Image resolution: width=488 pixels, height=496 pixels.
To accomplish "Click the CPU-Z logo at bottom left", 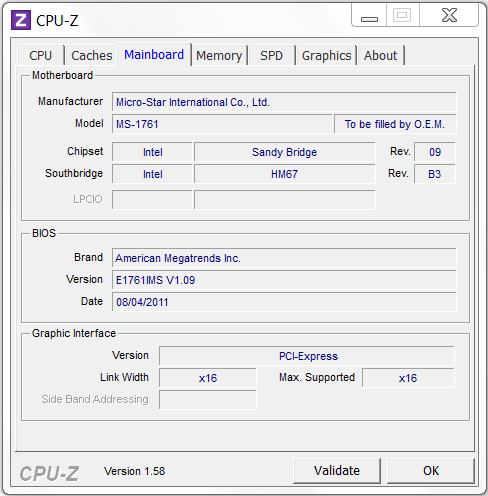I will click(49, 473).
